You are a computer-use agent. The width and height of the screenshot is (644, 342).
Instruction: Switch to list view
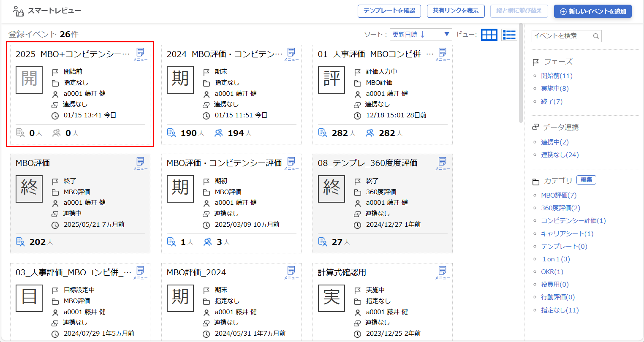509,35
